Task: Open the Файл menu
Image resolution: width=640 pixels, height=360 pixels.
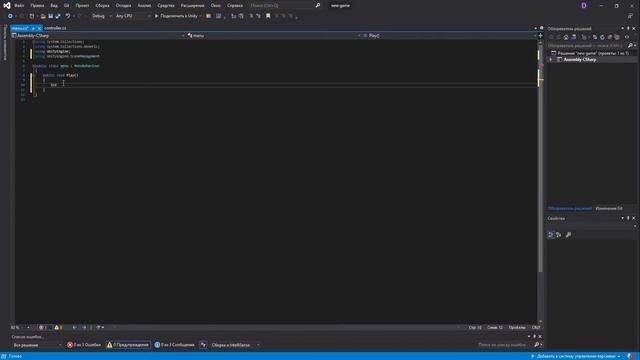Action: coord(19,6)
